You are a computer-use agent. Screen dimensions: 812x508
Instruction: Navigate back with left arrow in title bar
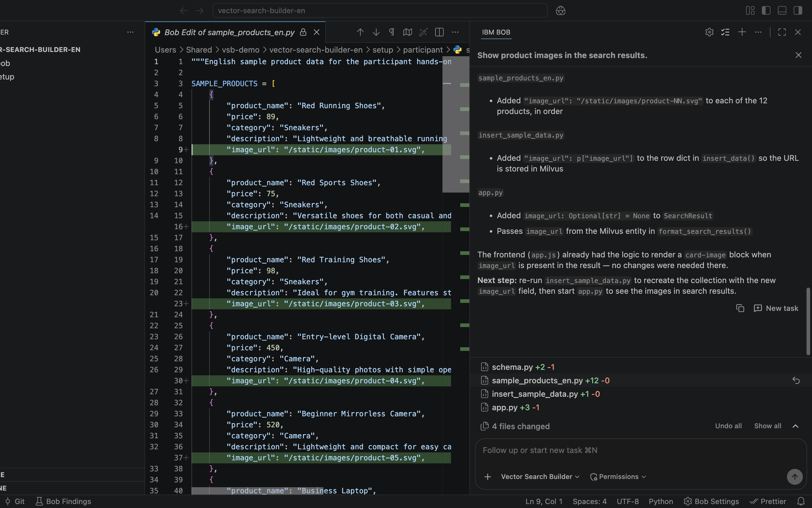(x=184, y=10)
